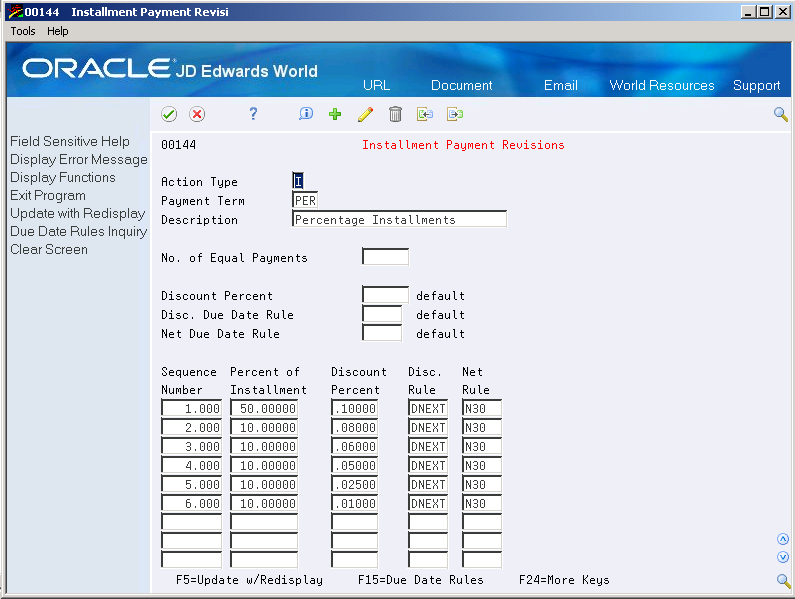Image resolution: width=795 pixels, height=599 pixels.
Task: Click the pencil Change icon
Action: coord(365,114)
